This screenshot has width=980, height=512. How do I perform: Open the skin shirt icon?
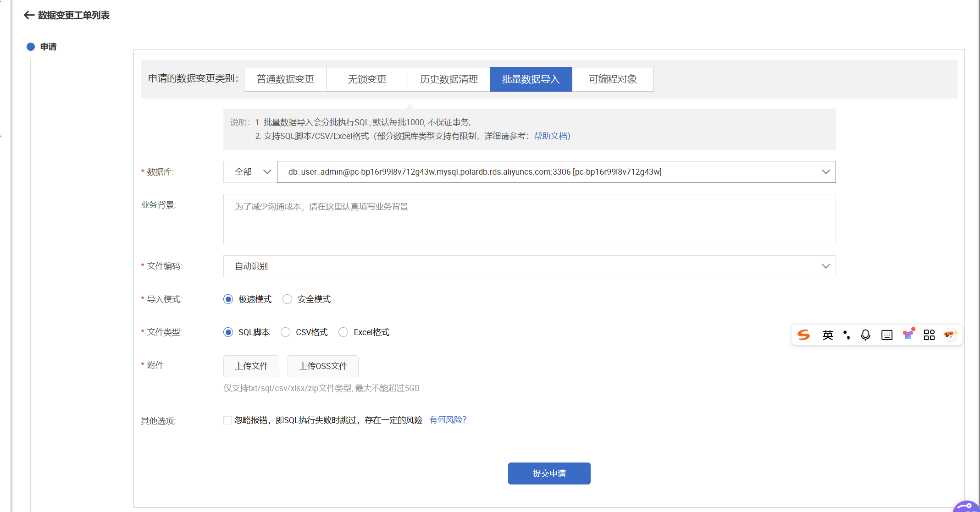coord(908,335)
